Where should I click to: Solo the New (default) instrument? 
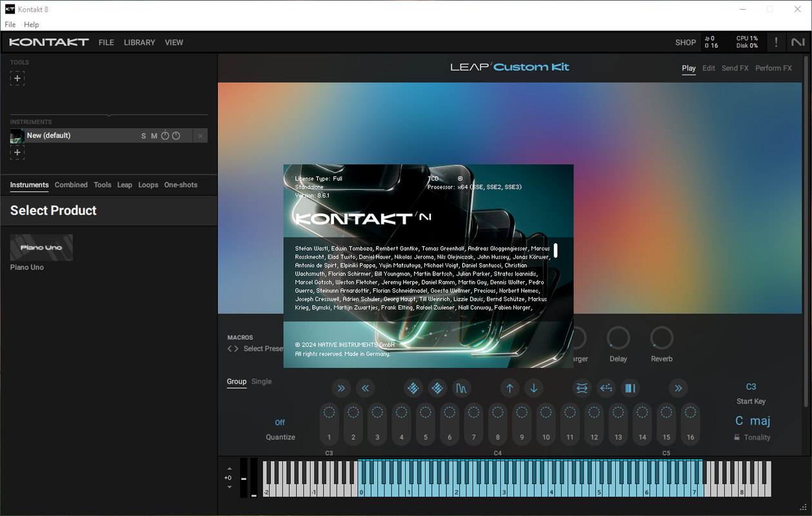[144, 136]
